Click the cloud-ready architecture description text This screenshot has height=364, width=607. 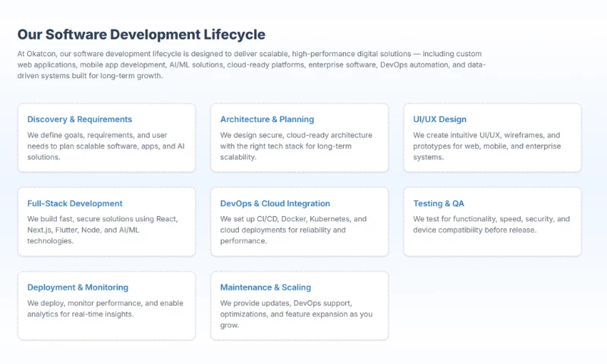pyautogui.click(x=296, y=146)
